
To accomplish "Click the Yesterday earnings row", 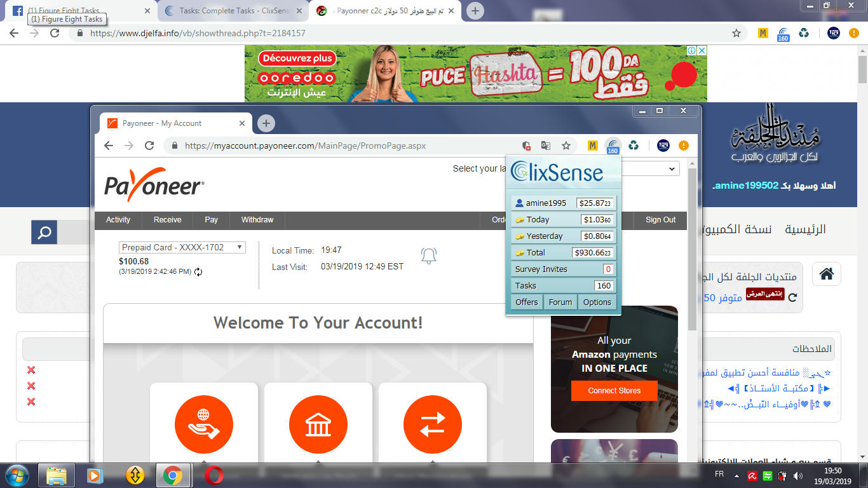I will tap(564, 236).
